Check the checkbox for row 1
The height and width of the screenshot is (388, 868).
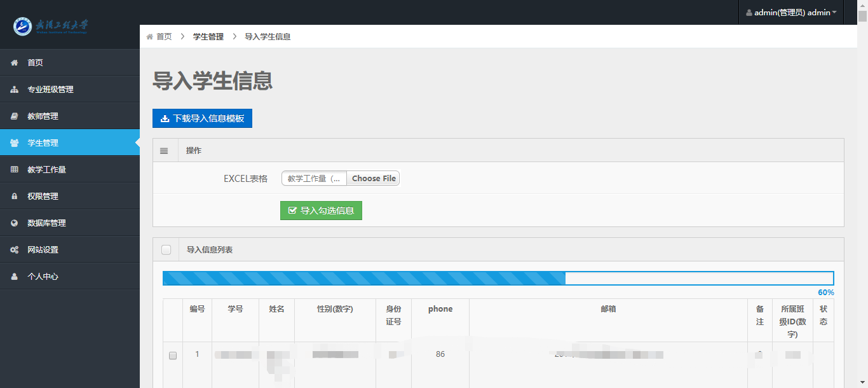pos(173,356)
